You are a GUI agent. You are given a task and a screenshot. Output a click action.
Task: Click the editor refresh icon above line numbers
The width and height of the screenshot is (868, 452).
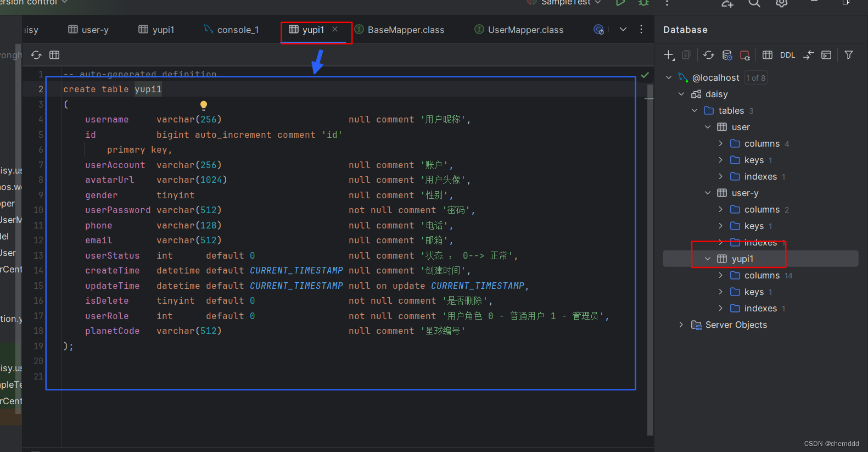tap(36, 55)
